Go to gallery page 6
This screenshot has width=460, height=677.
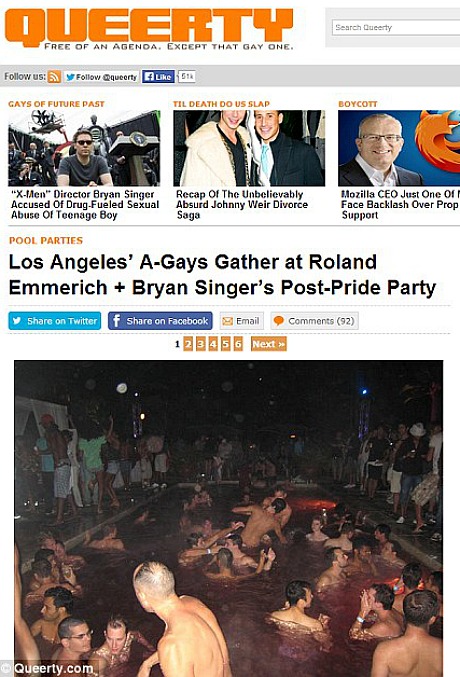pyautogui.click(x=238, y=344)
